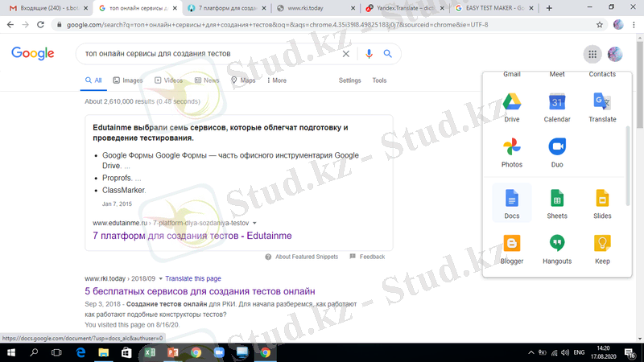Switch to the Yandex.Translate browser tab

tap(405, 8)
